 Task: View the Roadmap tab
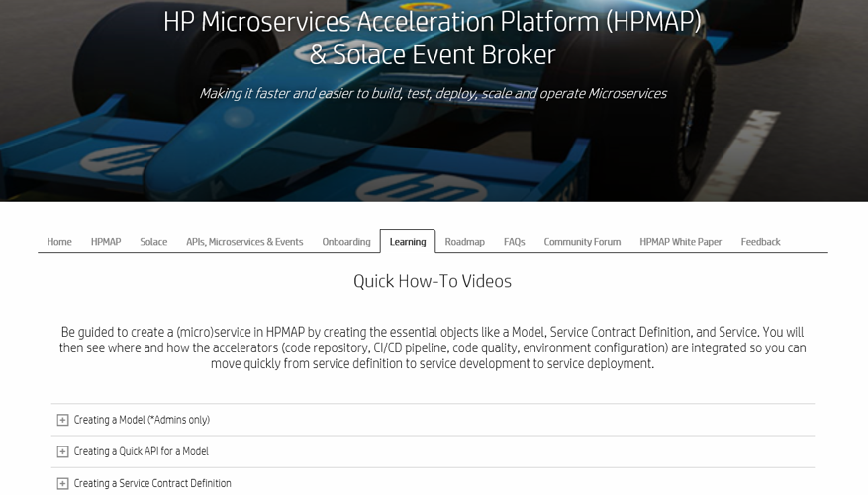pyautogui.click(x=464, y=242)
